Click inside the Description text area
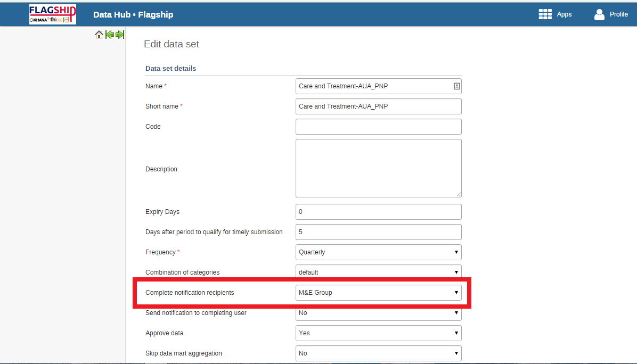Image resolution: width=637 pixels, height=364 pixels. click(x=379, y=168)
